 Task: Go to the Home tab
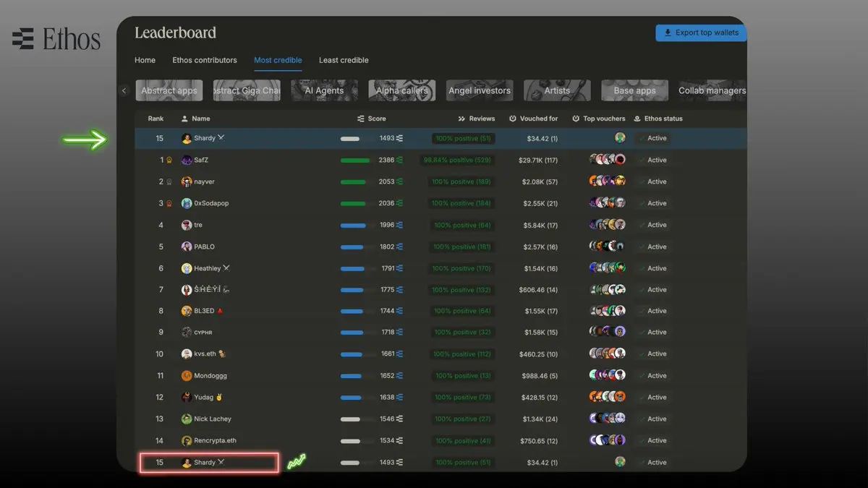(x=145, y=60)
